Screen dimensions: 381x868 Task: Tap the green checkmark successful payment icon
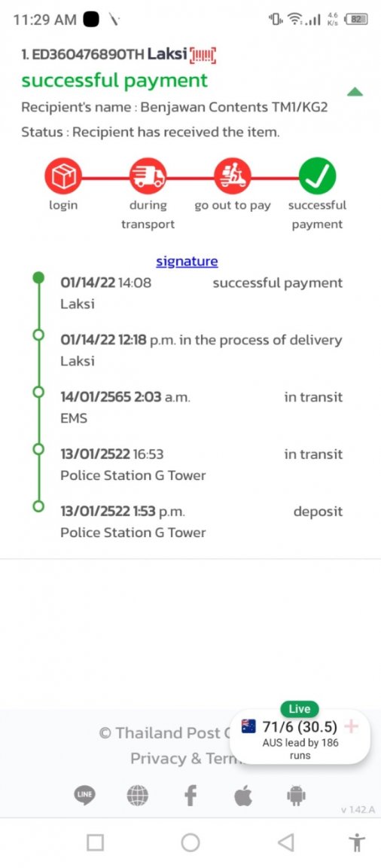pos(318,176)
